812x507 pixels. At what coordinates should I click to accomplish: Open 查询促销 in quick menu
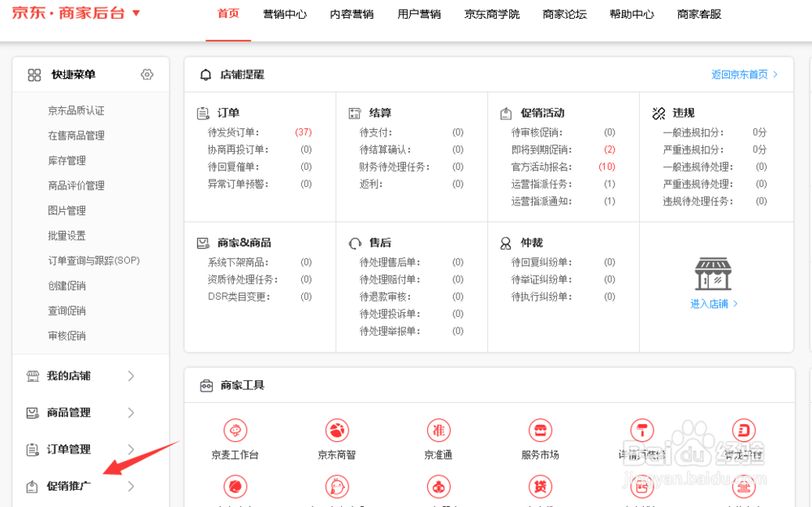67,310
